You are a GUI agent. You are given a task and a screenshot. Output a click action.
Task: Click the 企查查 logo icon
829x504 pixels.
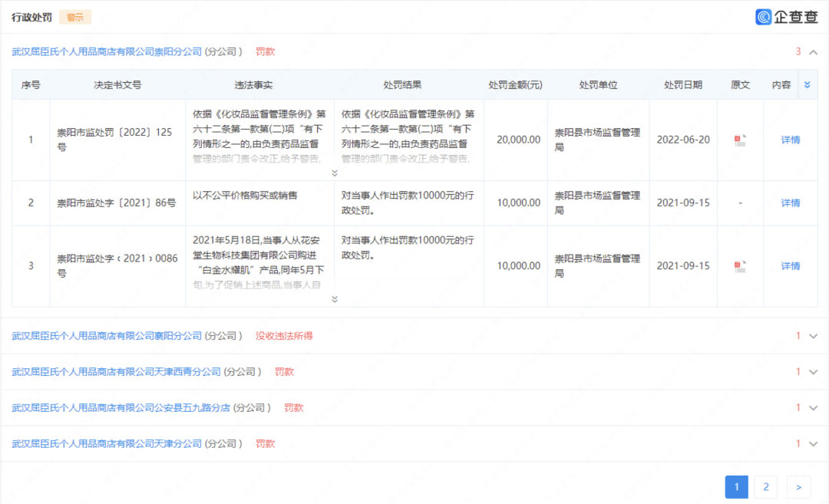click(764, 17)
